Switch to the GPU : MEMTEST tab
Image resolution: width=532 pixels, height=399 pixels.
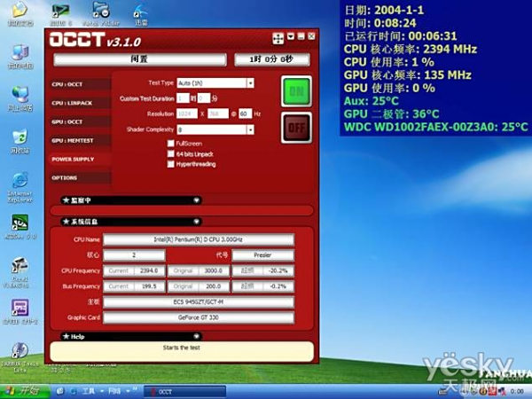point(80,140)
